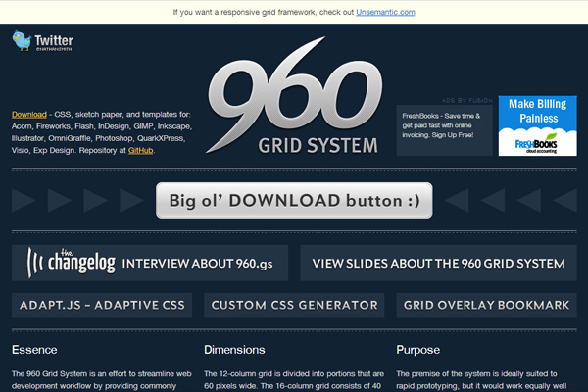This screenshot has height=392, width=588.
Task: View slides about the 960 Grid System
Action: pos(438,263)
